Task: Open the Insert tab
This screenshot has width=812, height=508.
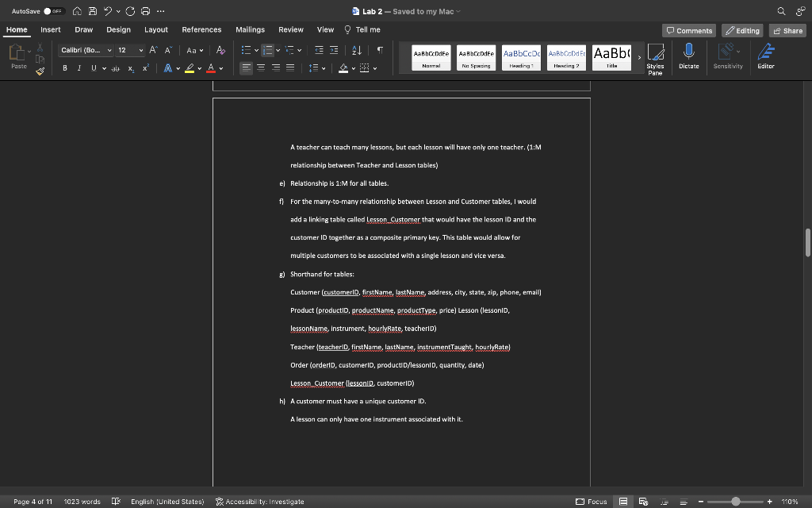Action: (x=50, y=29)
